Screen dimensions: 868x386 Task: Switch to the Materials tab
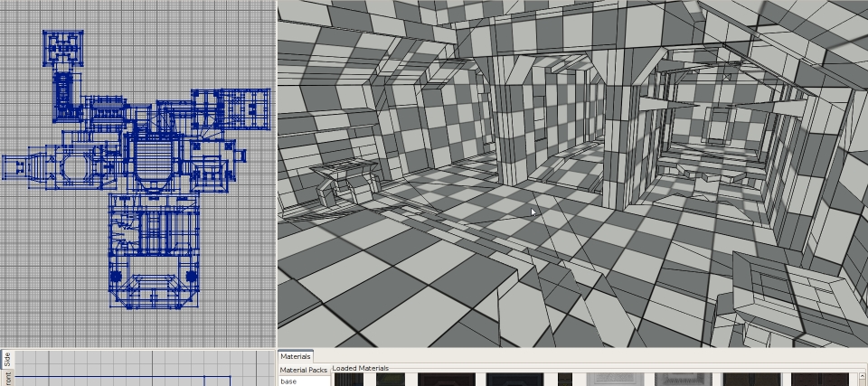(x=295, y=357)
